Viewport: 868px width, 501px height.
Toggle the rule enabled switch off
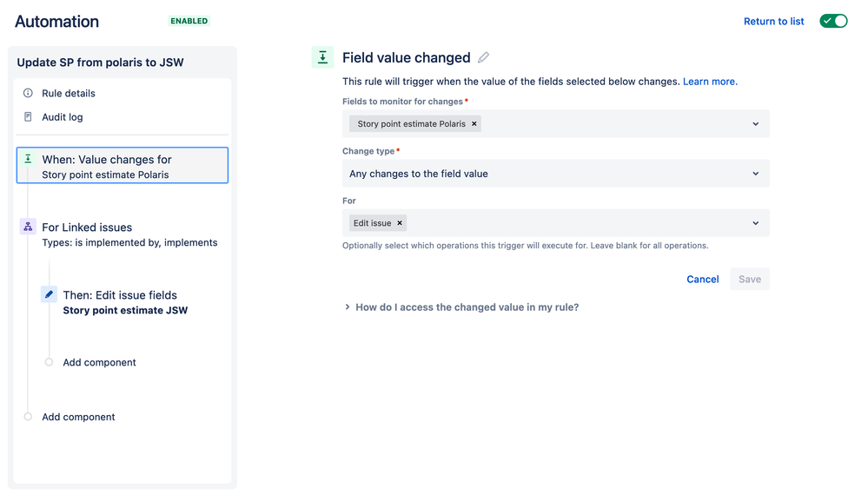(x=833, y=21)
